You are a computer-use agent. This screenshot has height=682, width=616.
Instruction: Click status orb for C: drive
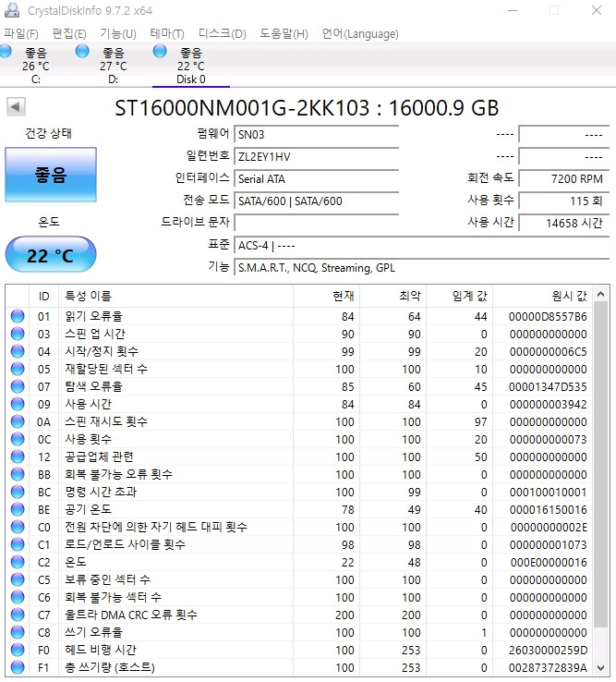tap(6, 52)
